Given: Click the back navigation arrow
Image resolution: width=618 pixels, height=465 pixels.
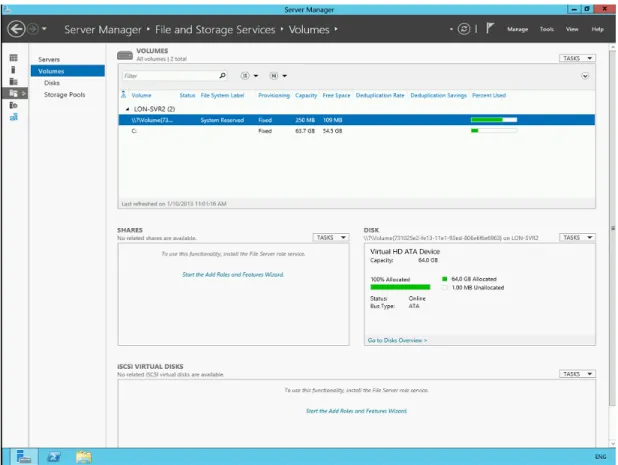Looking at the screenshot, I should 16,29.
